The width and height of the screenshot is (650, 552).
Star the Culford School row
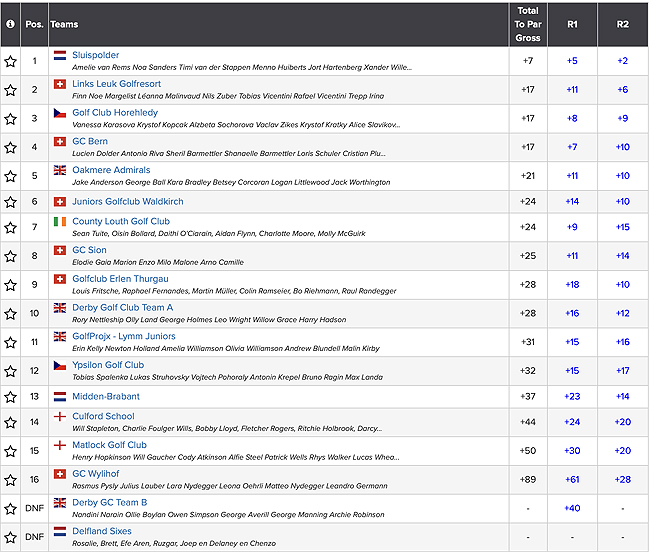click(x=10, y=422)
